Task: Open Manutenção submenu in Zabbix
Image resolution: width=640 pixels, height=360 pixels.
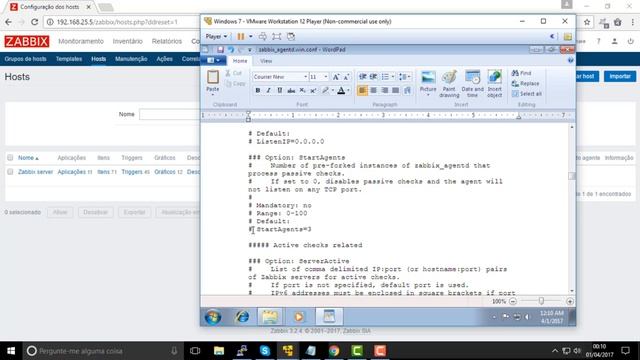Action: pos(131,59)
